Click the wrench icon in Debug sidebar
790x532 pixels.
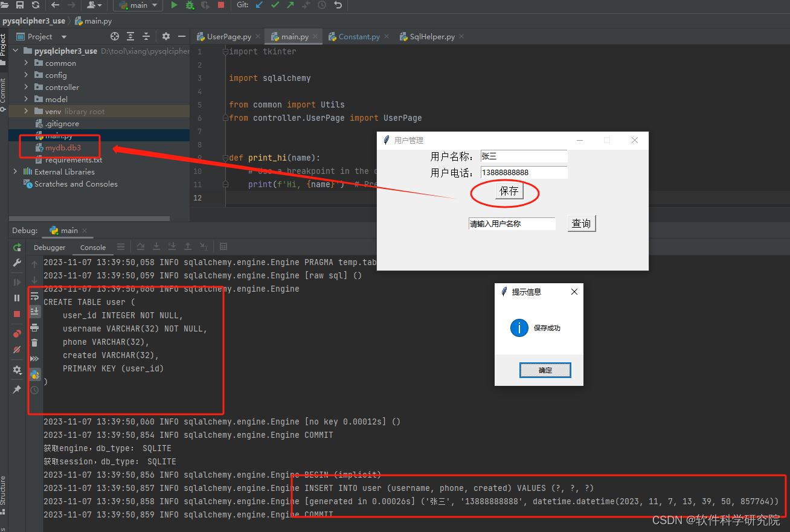click(x=17, y=263)
